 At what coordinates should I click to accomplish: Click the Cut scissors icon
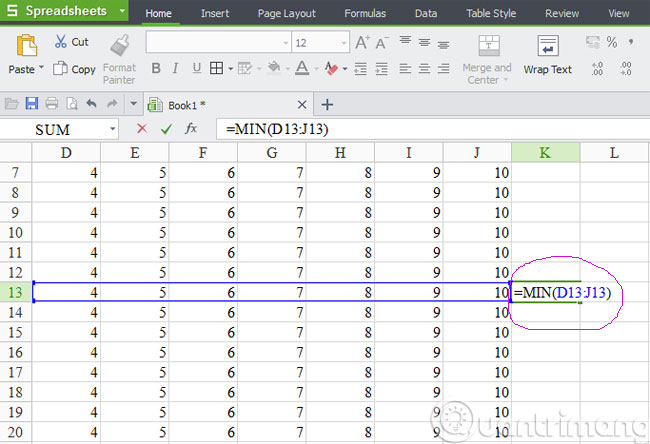61,41
